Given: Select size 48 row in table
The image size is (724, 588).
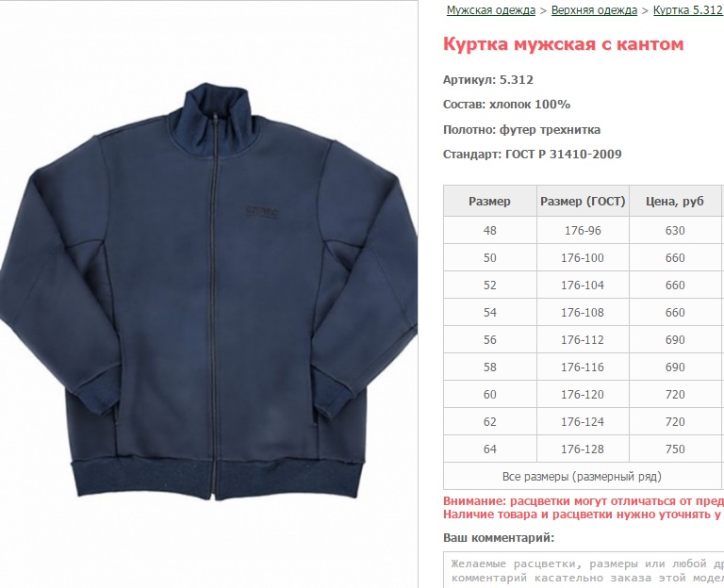Looking at the screenshot, I should tap(584, 230).
